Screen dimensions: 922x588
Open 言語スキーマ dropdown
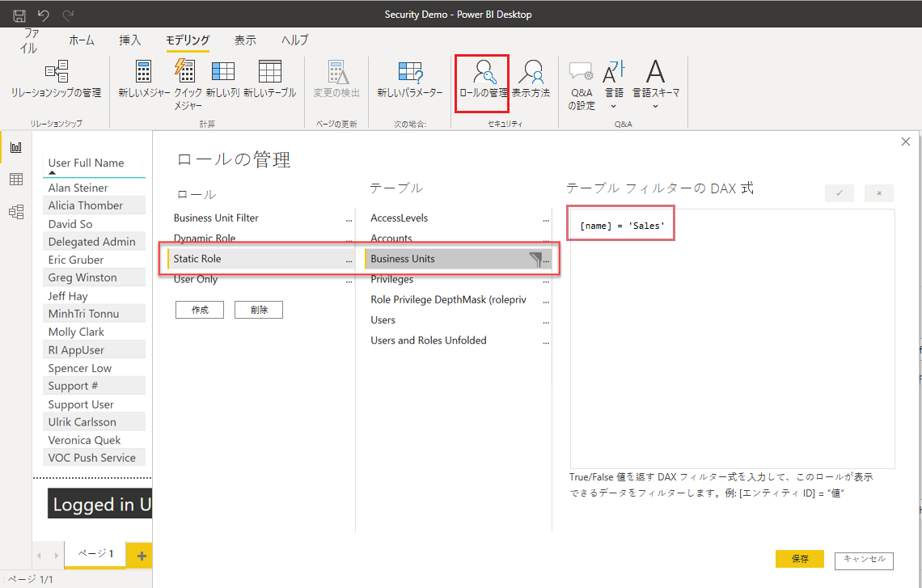click(x=656, y=85)
